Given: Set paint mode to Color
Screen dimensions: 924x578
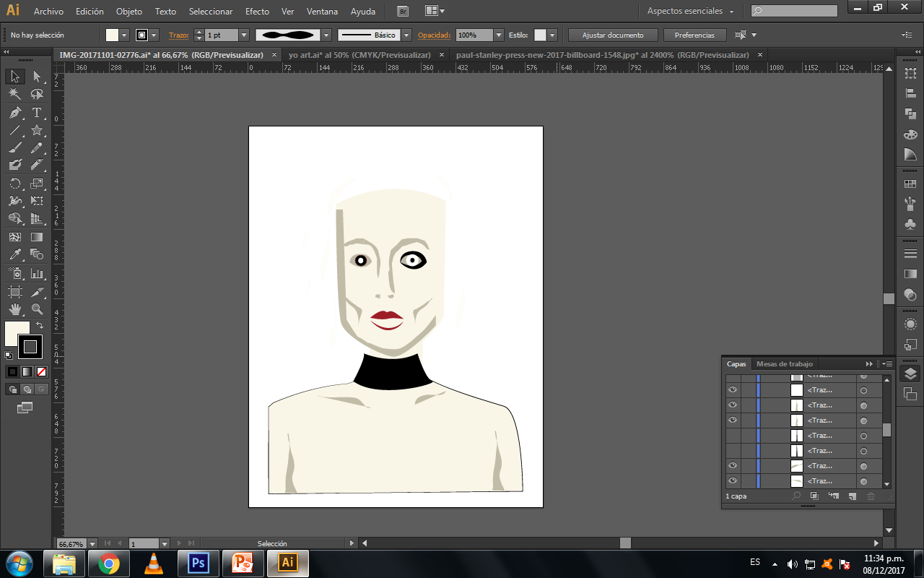Looking at the screenshot, I should (x=12, y=371).
